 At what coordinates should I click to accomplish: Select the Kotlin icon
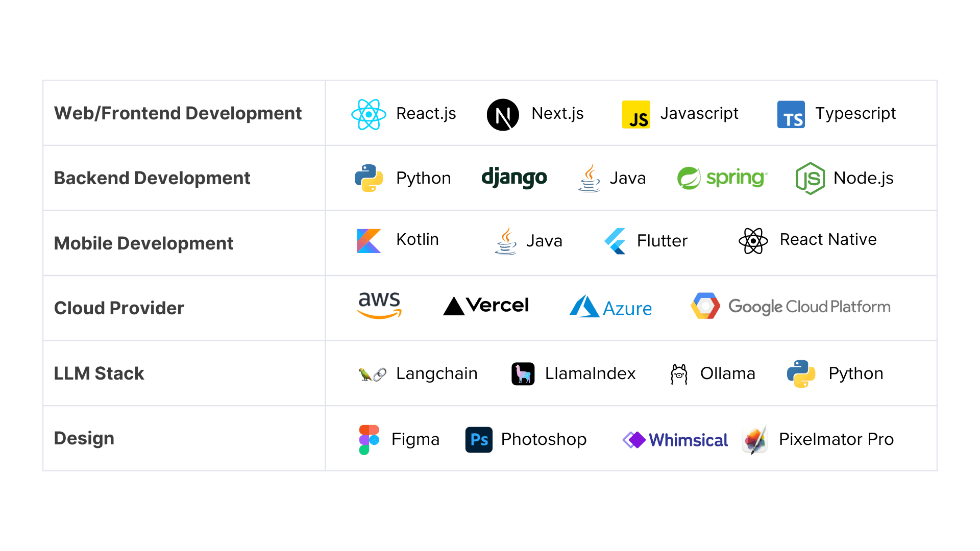[x=367, y=241]
